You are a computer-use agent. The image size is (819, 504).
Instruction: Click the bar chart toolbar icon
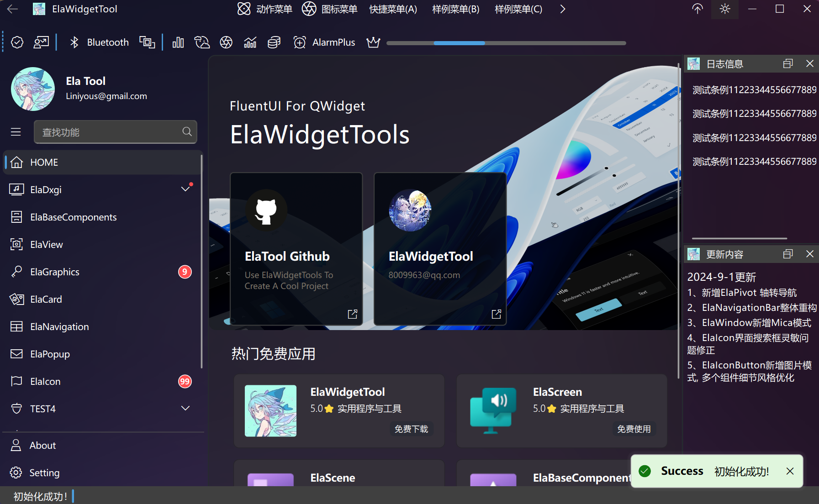(x=178, y=42)
